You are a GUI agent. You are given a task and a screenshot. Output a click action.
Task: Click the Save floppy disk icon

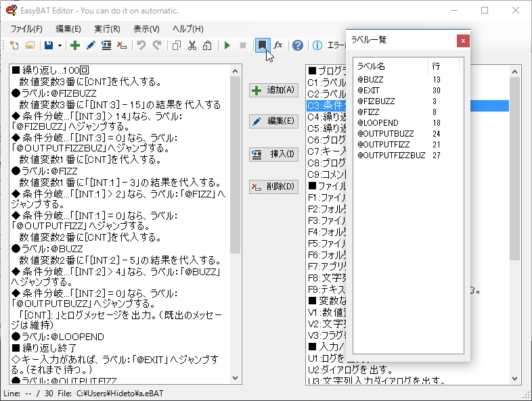(49, 45)
